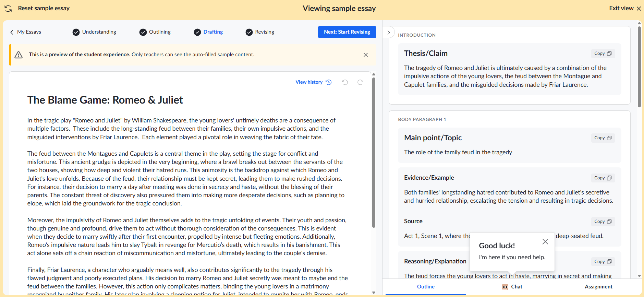Click the warning triangle icon in banner
The image size is (644, 297).
click(19, 55)
